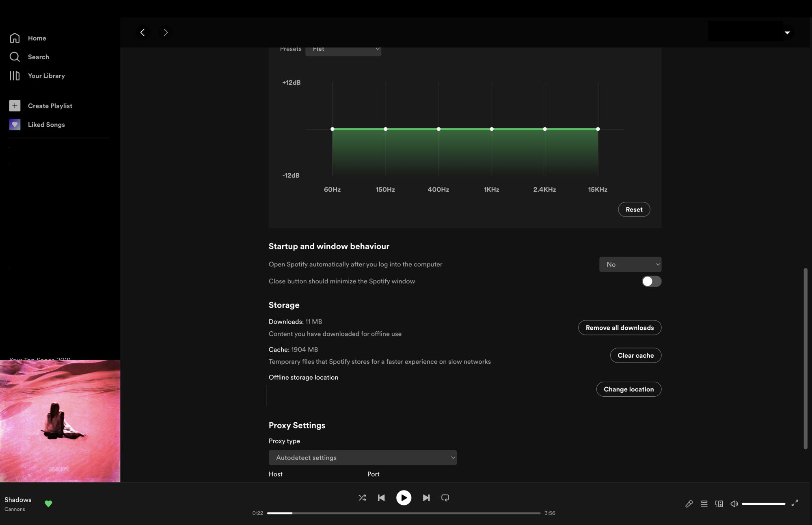
Task: Unlike Shadows with green heart
Action: (x=48, y=503)
